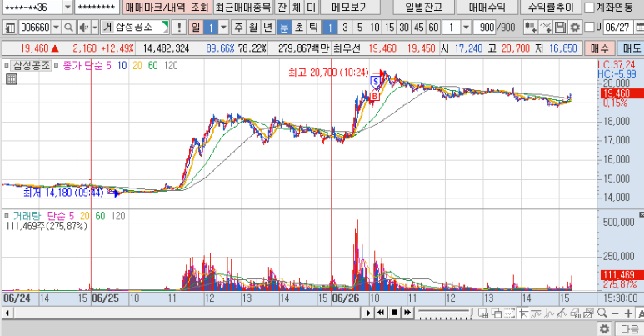Click the bottom-right gear settings icon
The height and width of the screenshot is (336, 644).
click(x=605, y=329)
